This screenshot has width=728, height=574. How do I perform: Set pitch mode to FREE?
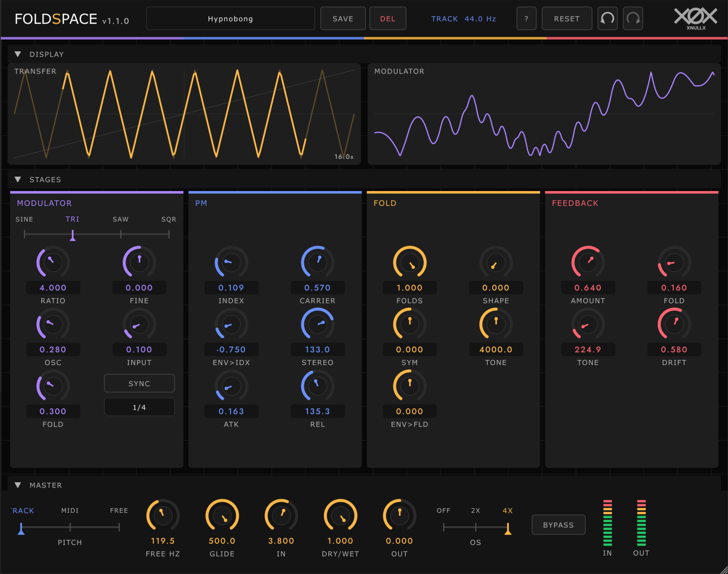click(119, 510)
